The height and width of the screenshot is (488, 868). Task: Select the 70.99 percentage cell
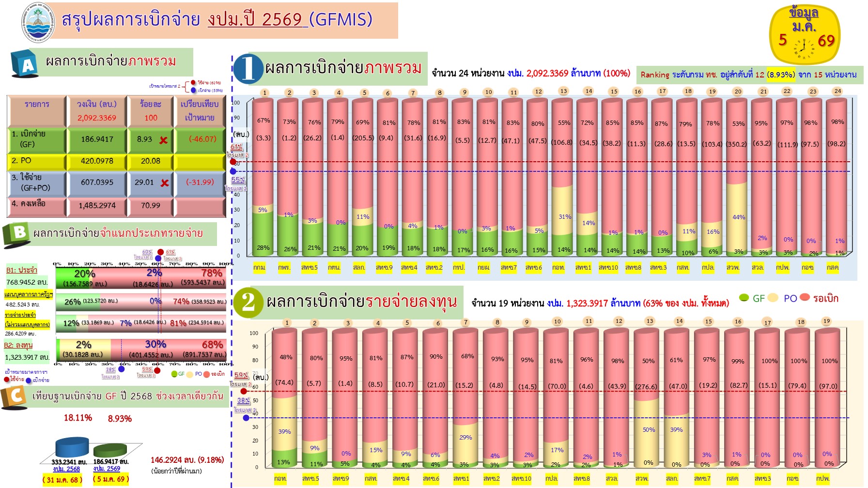(x=151, y=206)
